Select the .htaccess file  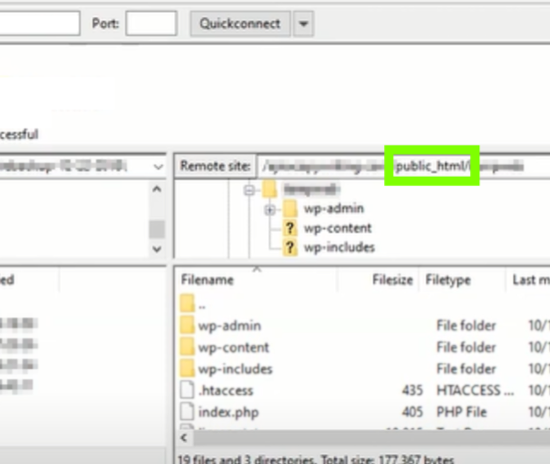(226, 390)
